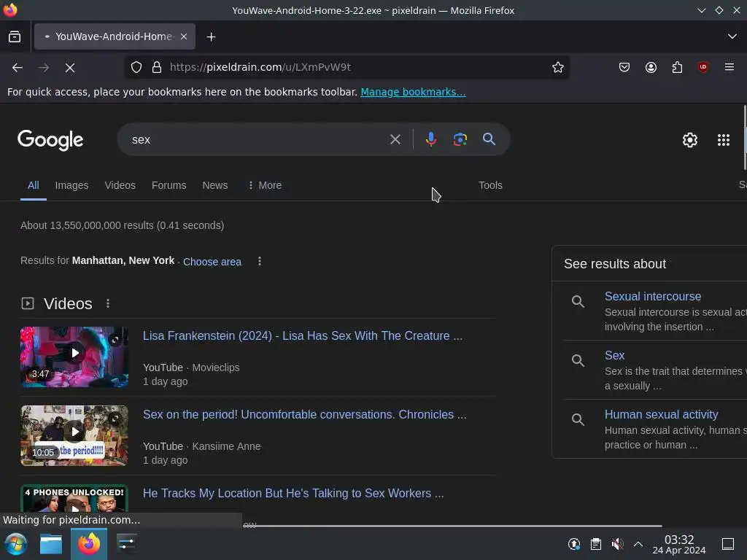Viewport: 747px width, 560px height.
Task: Open Firefox account icon
Action: (x=651, y=67)
